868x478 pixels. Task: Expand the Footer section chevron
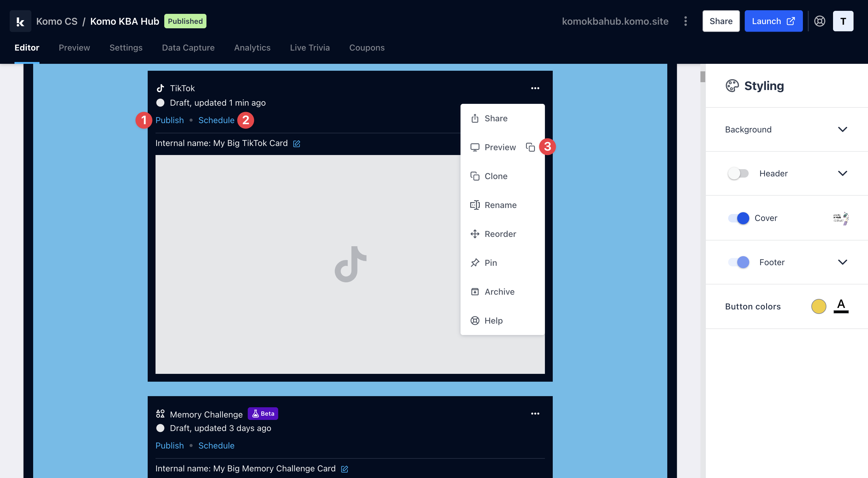(842, 262)
